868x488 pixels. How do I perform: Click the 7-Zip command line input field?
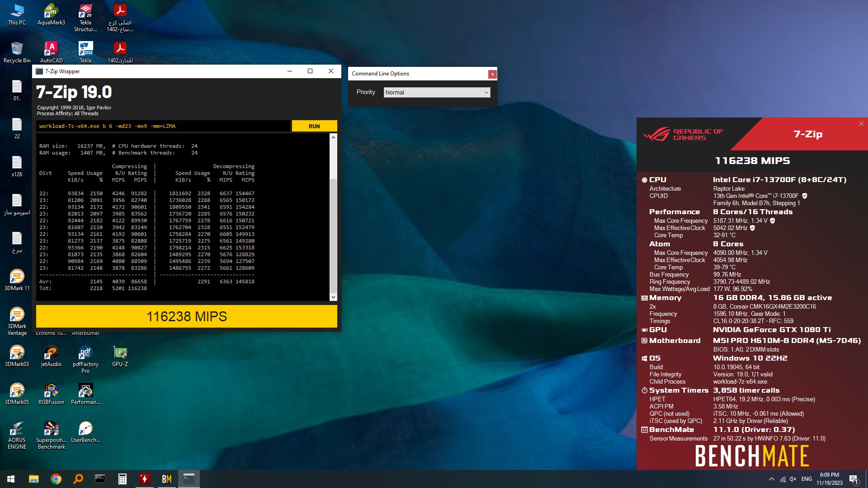tap(163, 126)
